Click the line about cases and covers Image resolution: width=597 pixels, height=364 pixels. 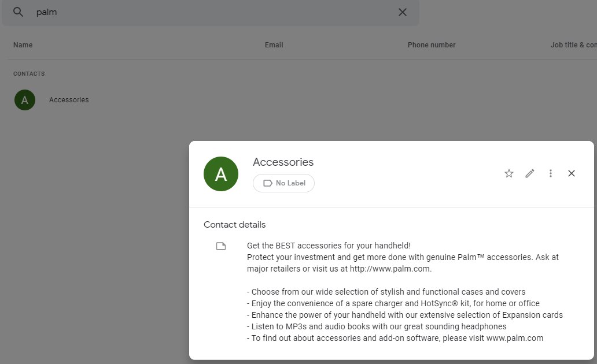click(386, 292)
